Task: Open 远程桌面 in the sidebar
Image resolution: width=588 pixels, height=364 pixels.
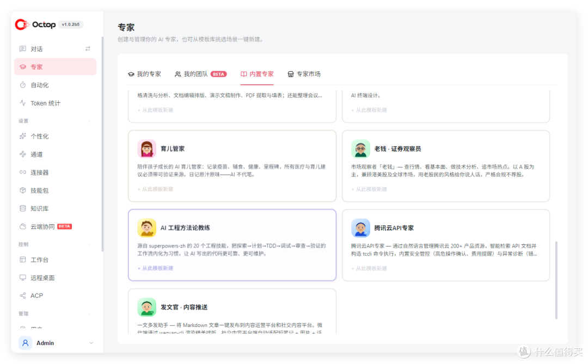Action: pos(55,278)
